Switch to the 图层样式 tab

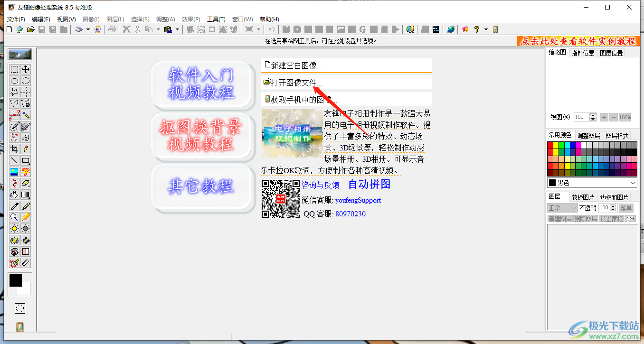point(617,135)
